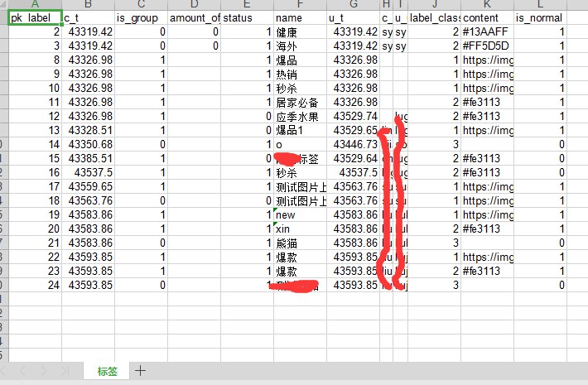Click the is_normal header cell
Viewport: 588px width, 385px height.
coord(540,18)
